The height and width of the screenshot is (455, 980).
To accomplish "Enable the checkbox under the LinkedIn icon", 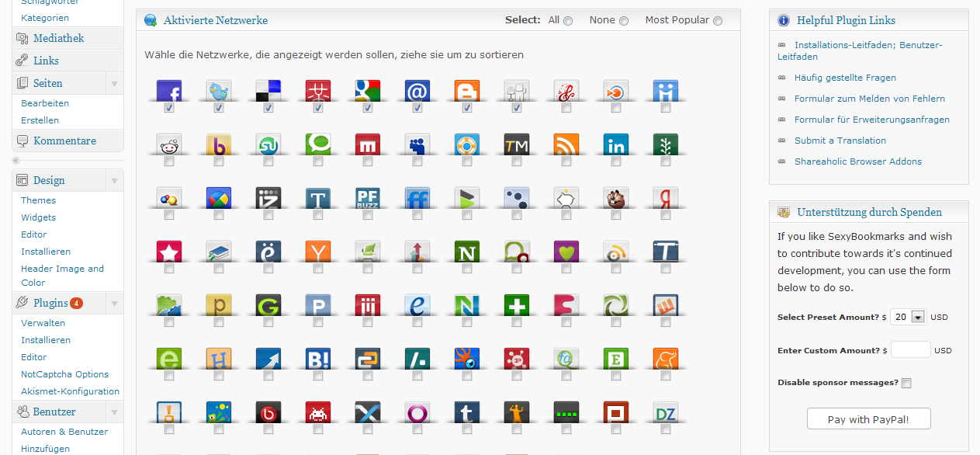I will pos(616,162).
